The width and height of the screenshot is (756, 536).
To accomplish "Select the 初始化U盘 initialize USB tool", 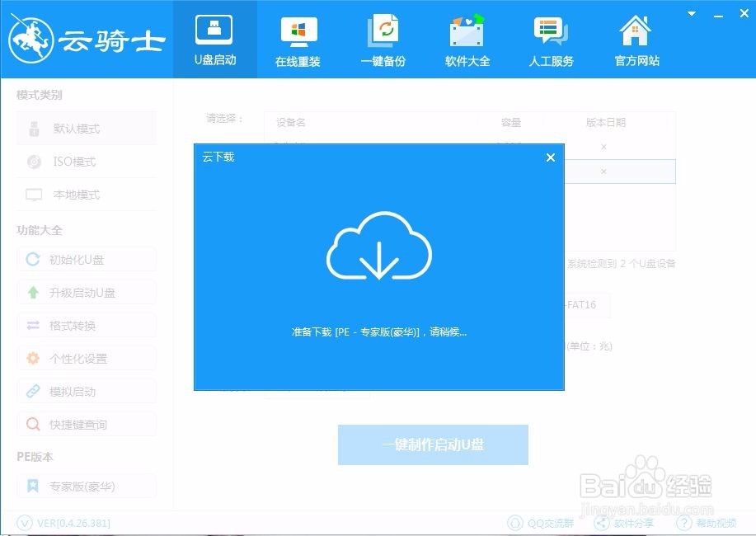I will [86, 259].
